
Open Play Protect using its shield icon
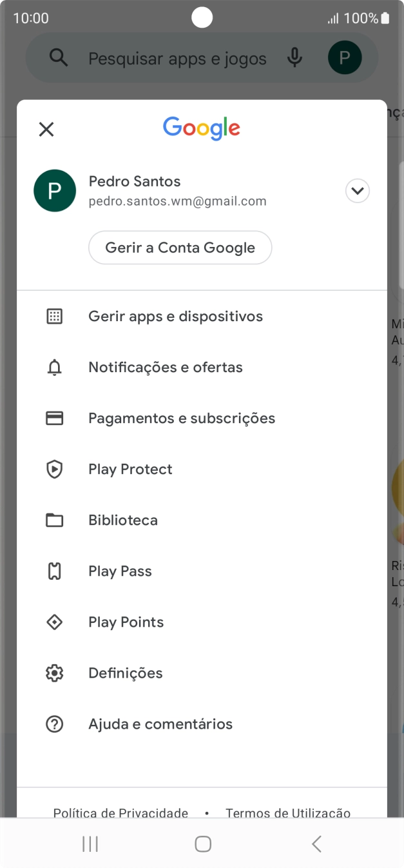(55, 469)
